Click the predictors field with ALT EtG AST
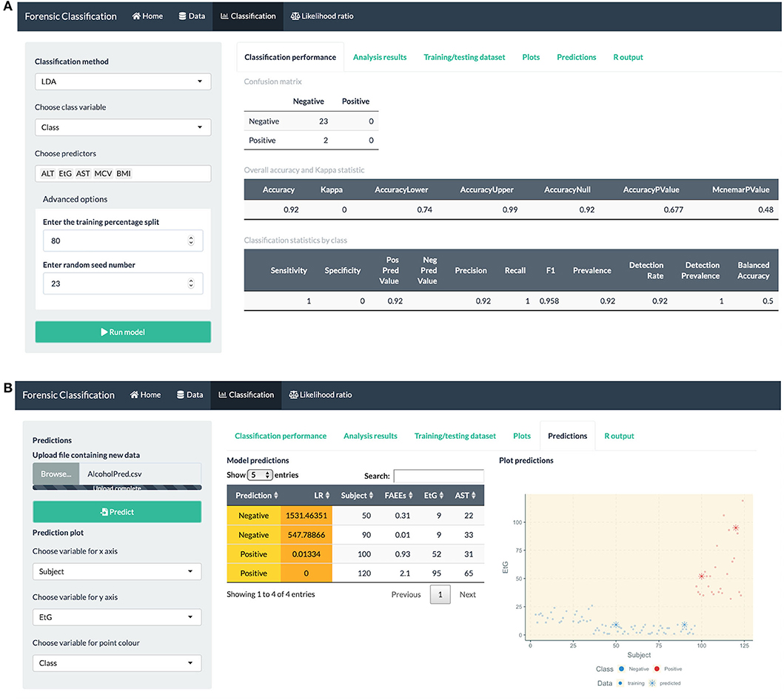Image resolution: width=784 pixels, height=700 pixels. tap(123, 173)
